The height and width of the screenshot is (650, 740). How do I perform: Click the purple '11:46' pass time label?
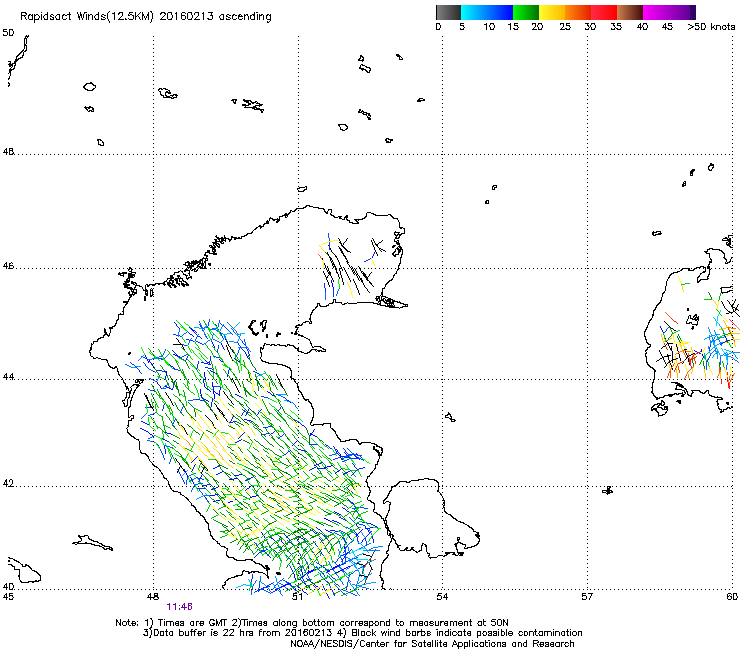point(179,607)
